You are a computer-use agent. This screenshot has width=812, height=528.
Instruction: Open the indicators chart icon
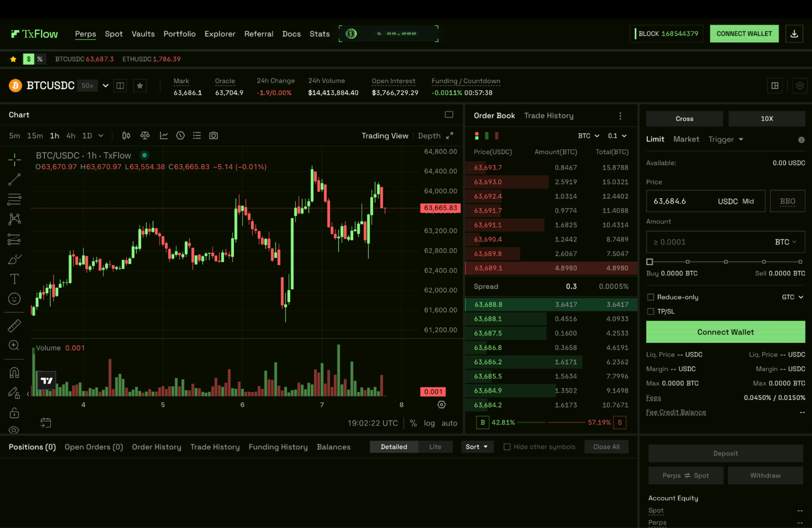(164, 135)
